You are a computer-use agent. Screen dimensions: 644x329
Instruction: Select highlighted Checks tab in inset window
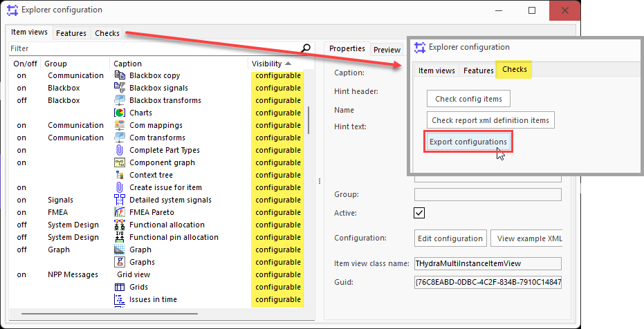tap(514, 69)
